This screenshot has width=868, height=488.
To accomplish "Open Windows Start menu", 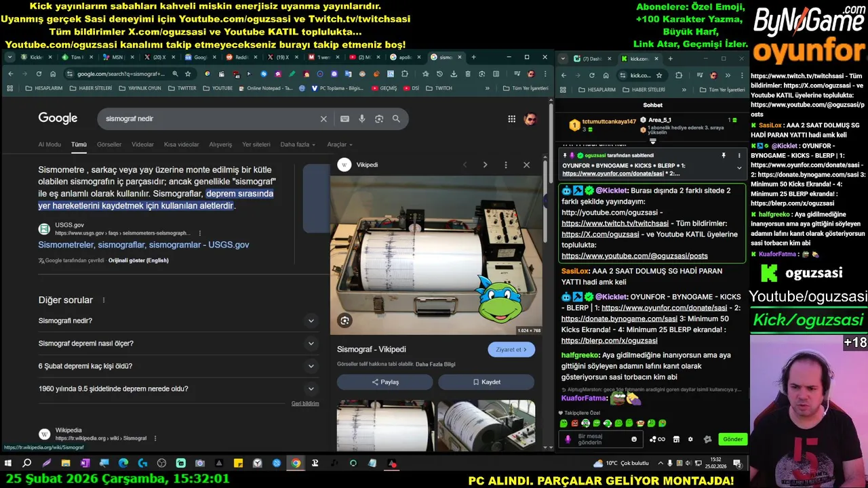I will (x=8, y=464).
